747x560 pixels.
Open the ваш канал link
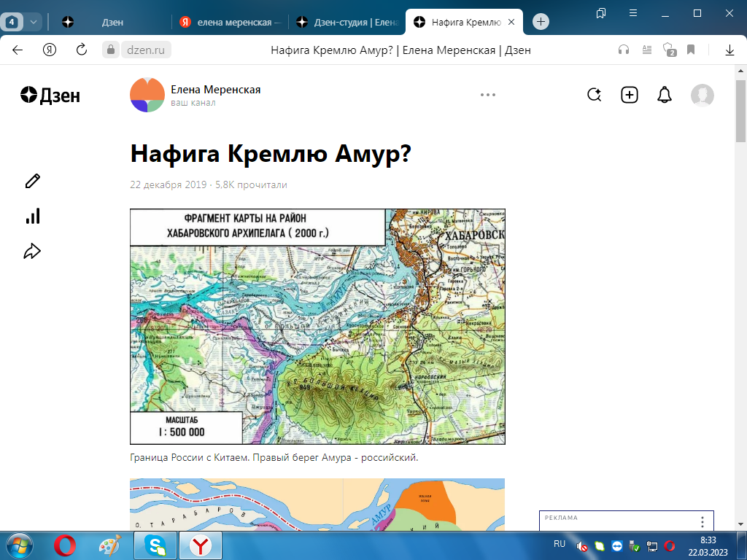pos(192,104)
